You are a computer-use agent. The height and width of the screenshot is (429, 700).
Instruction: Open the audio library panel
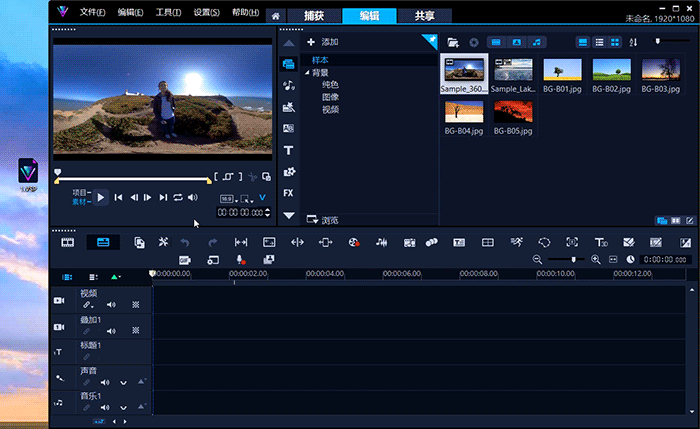click(288, 86)
